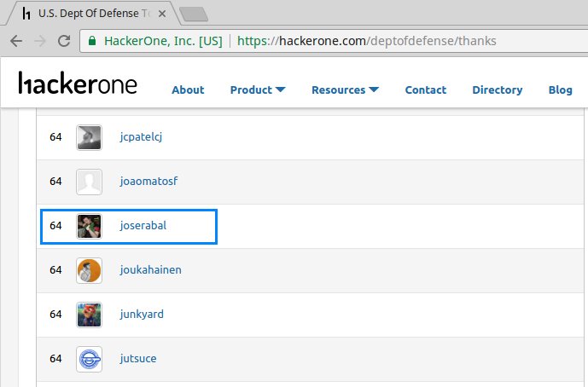Open joaomatosf's profile link
The image size is (588, 387).
click(x=148, y=182)
